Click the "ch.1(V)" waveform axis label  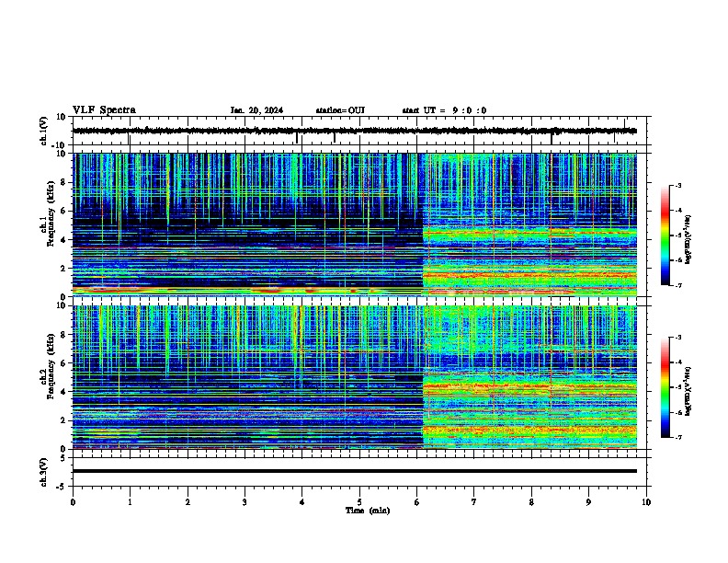(44, 131)
